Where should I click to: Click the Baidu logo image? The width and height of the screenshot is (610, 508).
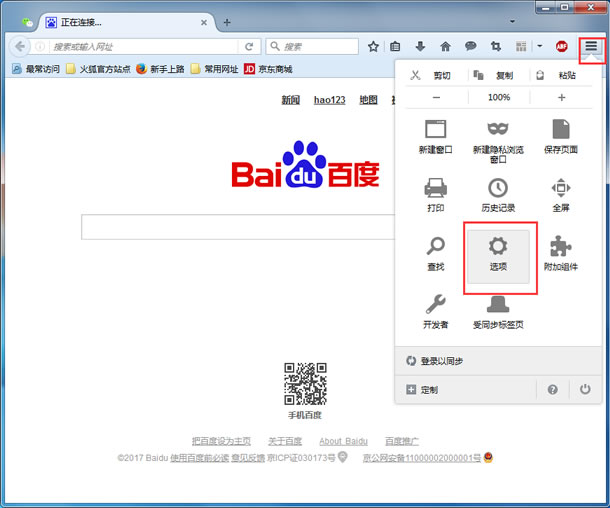[x=305, y=165]
